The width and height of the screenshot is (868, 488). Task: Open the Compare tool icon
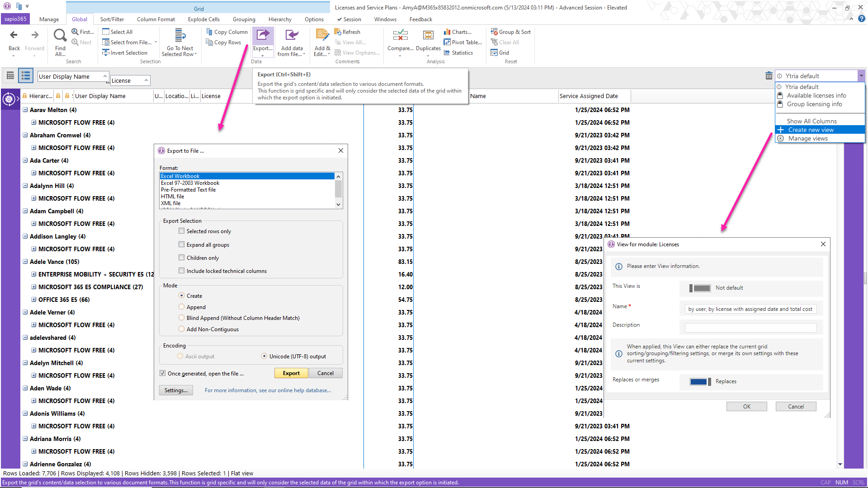tap(400, 35)
